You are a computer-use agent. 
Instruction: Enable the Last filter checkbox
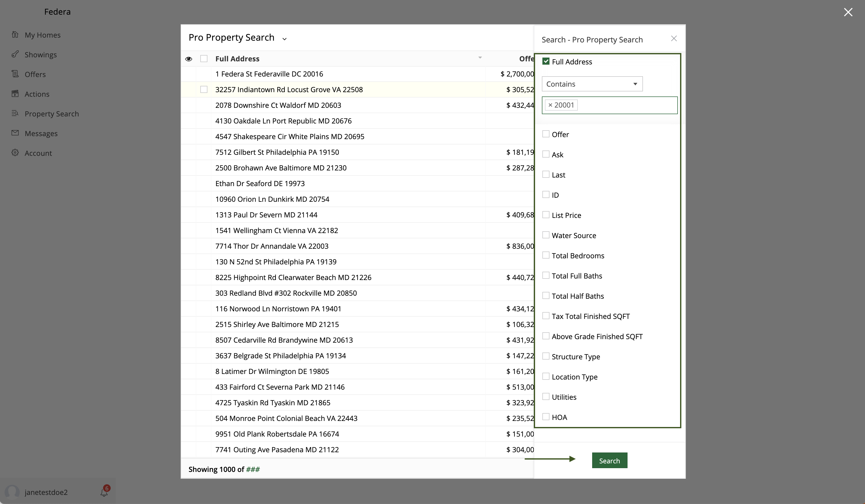click(x=546, y=174)
